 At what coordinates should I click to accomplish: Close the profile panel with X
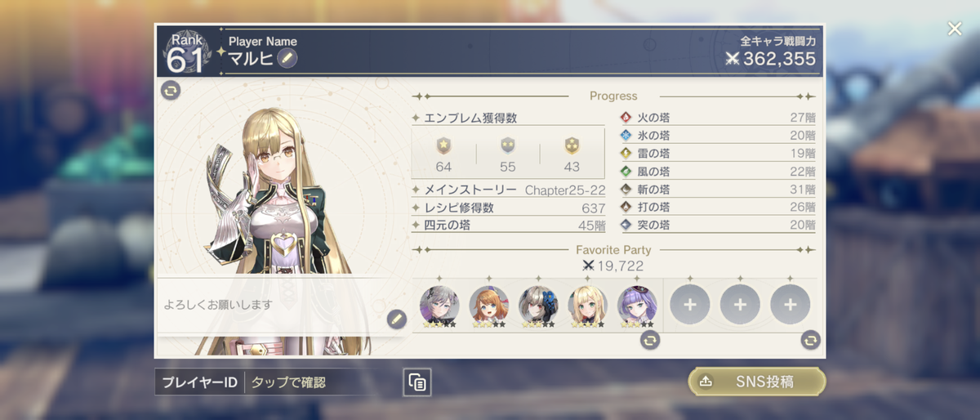click(x=955, y=29)
